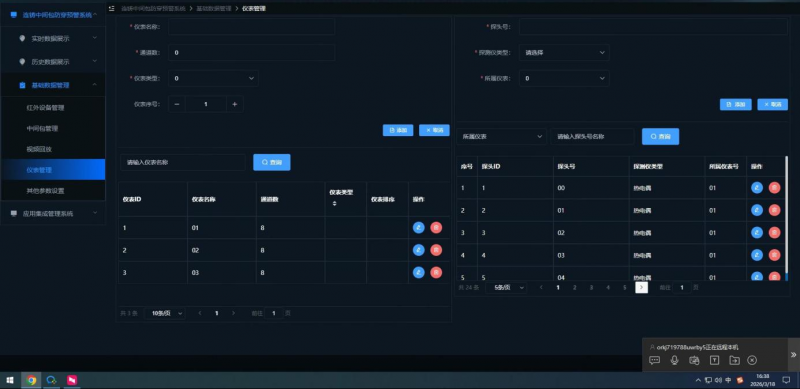The width and height of the screenshot is (800, 389).
Task: Click the 仪表名称 input field
Action: pyautogui.click(x=252, y=27)
